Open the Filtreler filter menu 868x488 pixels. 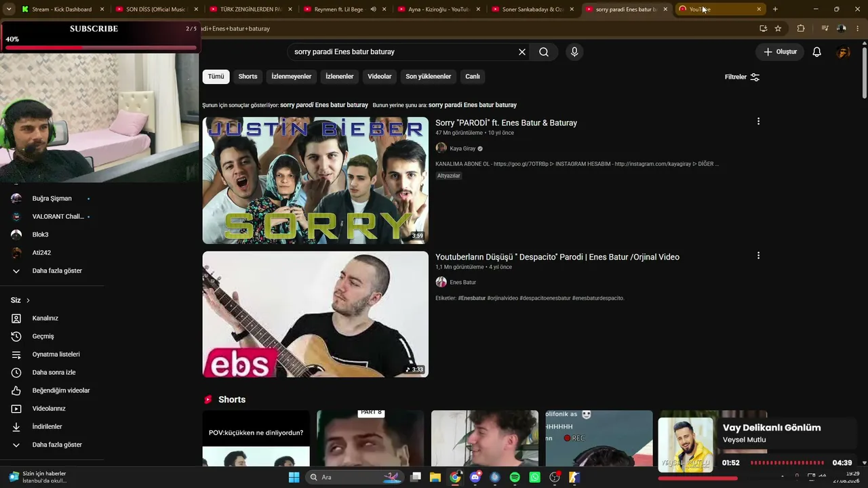point(742,77)
